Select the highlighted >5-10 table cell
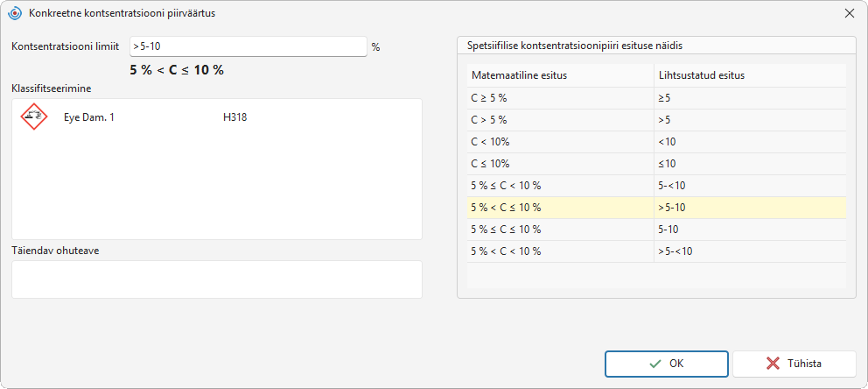868x389 pixels. click(750, 208)
